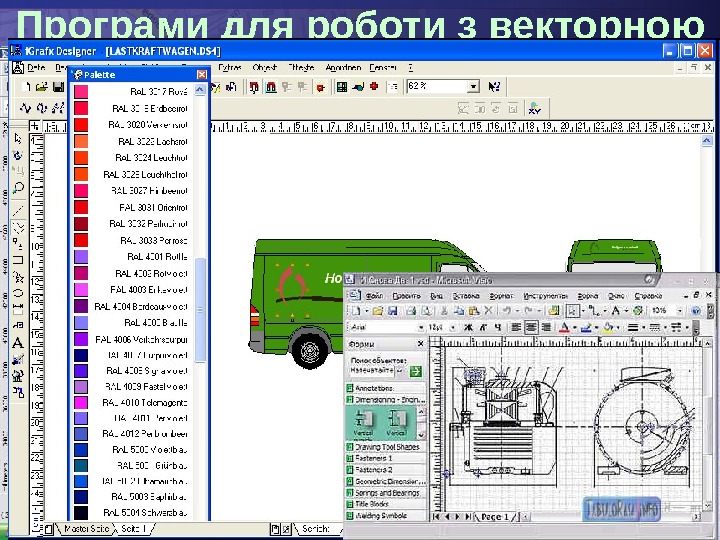Select the star shape tool in iGrafx toolbox

[x=18, y=276]
